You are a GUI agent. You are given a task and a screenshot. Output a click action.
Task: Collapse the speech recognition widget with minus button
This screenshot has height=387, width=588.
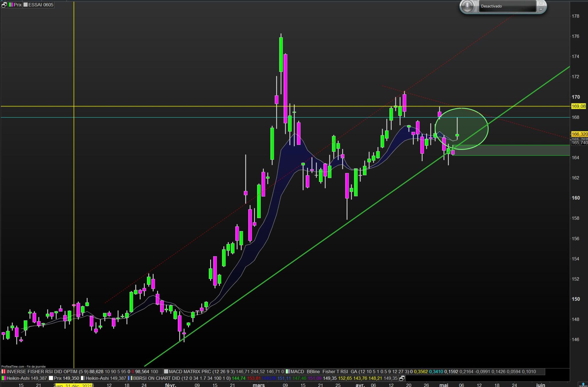pyautogui.click(x=541, y=9)
